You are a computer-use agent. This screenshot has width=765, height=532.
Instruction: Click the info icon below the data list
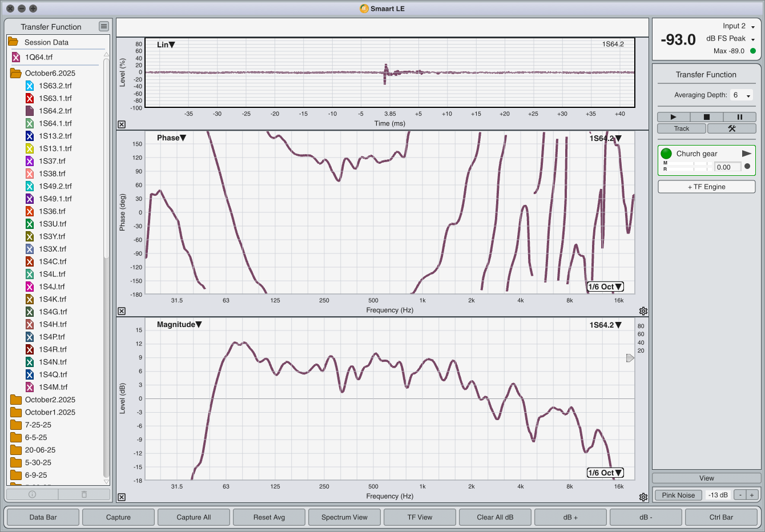32,494
